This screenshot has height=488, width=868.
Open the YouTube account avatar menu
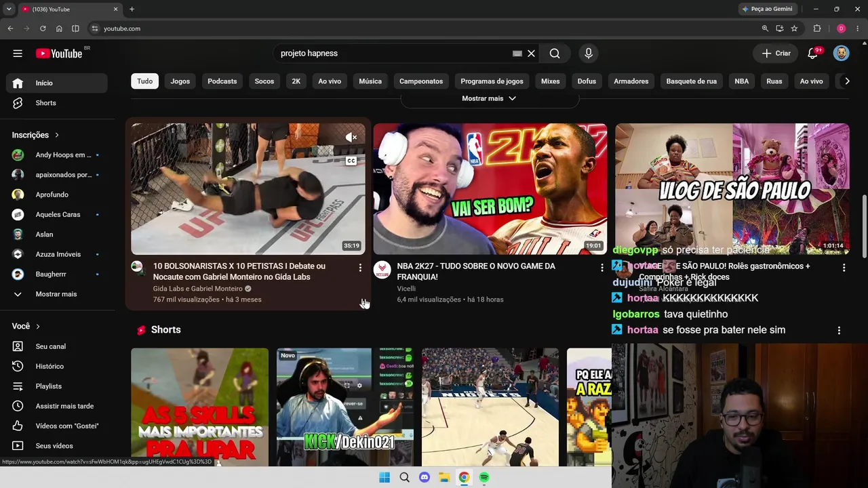pyautogui.click(x=841, y=54)
